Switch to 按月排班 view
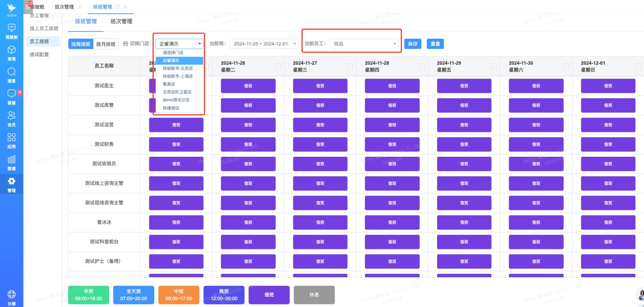The width and height of the screenshot is (644, 307). click(106, 44)
